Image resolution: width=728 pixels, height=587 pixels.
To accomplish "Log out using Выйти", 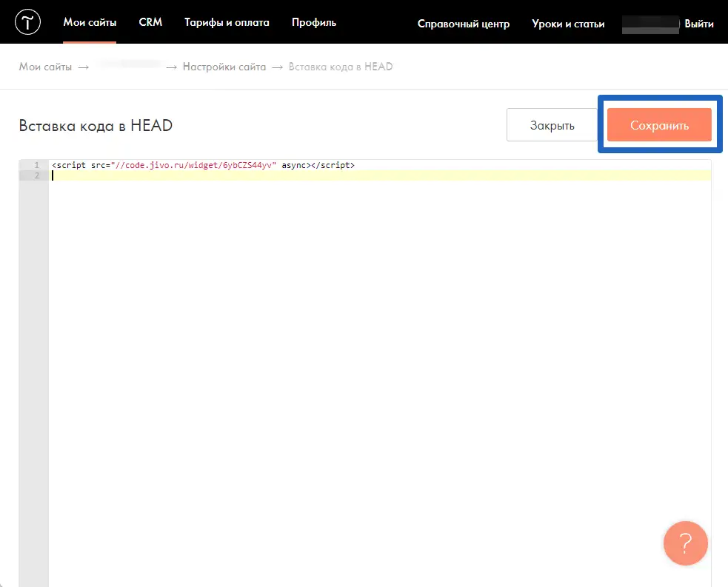I will [x=699, y=24].
